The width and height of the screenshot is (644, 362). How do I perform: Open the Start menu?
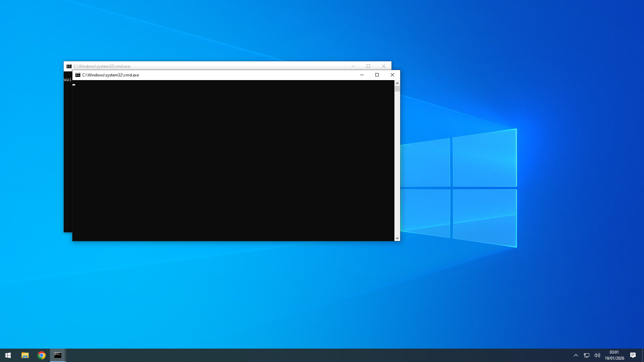pos(7,355)
